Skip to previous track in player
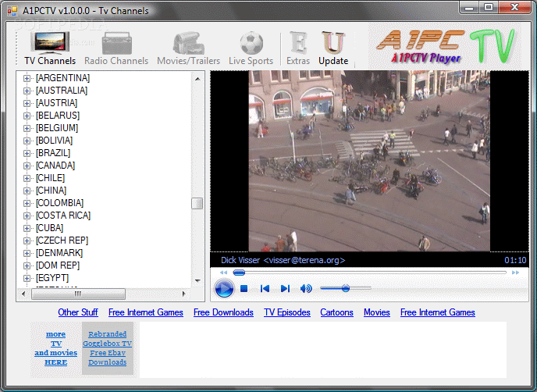The height and width of the screenshot is (392, 537). pos(265,289)
